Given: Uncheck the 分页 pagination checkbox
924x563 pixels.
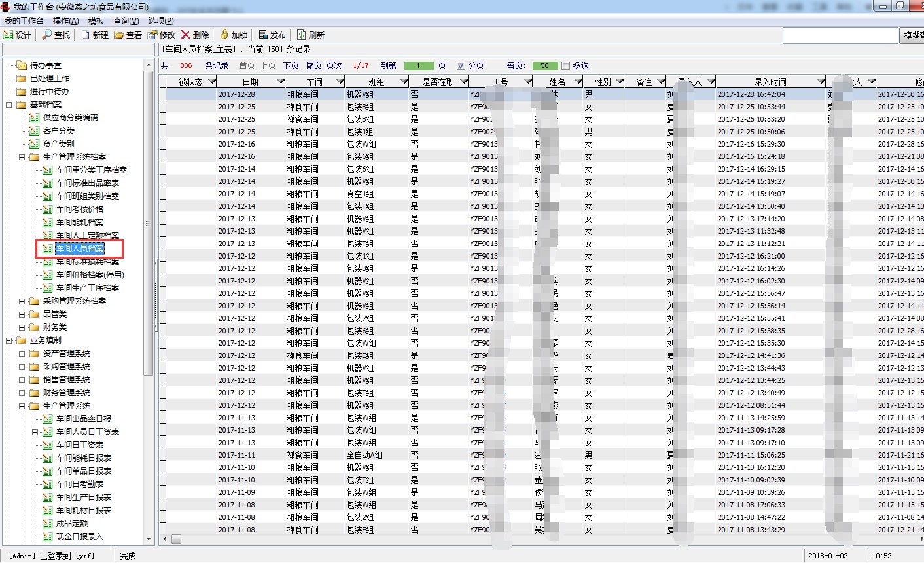Looking at the screenshot, I should click(x=461, y=65).
